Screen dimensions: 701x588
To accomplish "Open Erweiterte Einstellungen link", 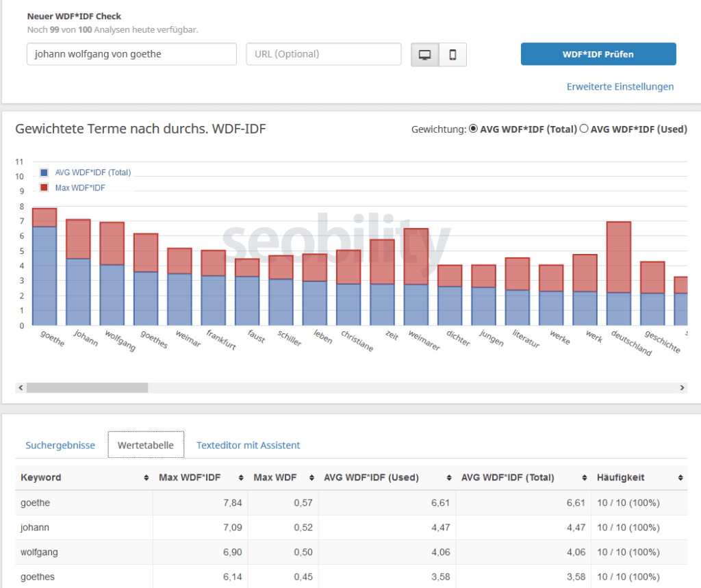I will [620, 87].
